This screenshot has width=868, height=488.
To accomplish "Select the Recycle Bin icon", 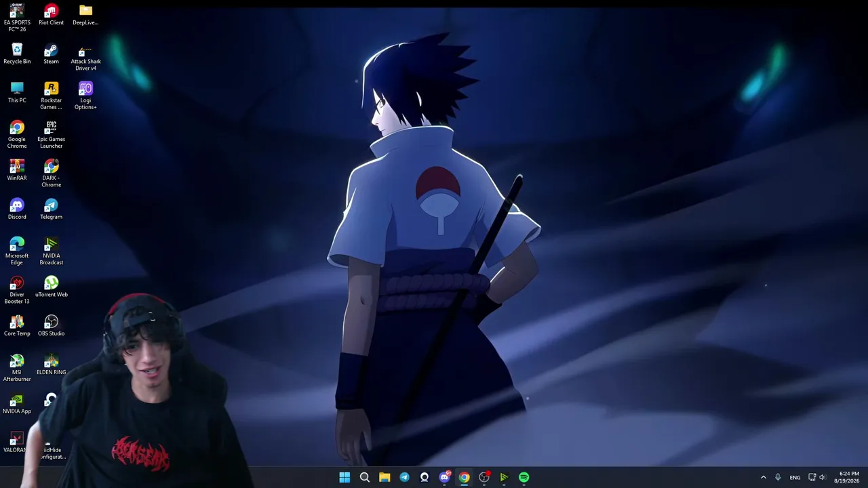I will pos(17,54).
